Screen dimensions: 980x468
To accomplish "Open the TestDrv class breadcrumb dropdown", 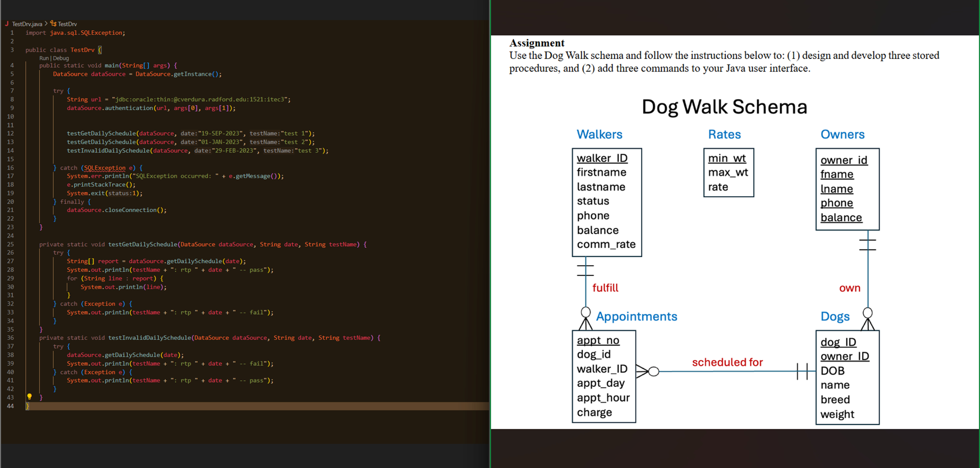I will coord(67,24).
